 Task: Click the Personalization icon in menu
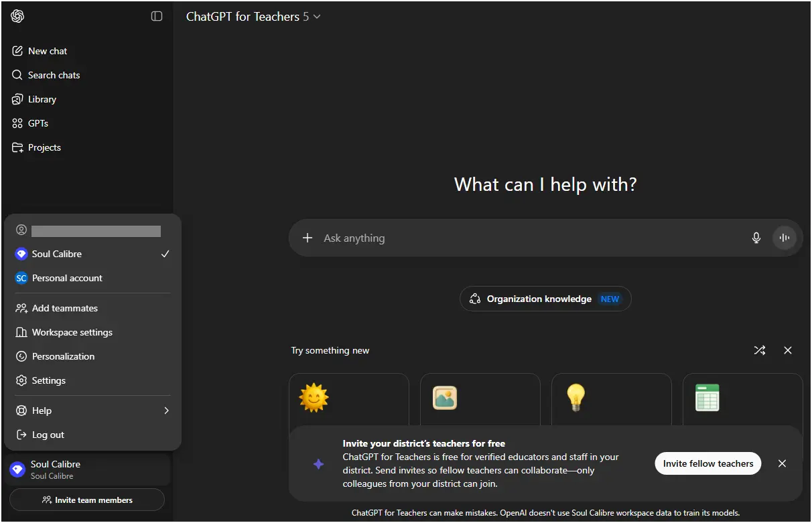(x=21, y=356)
